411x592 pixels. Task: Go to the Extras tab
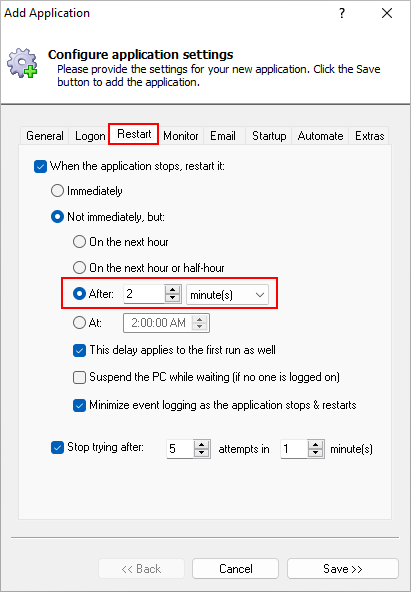pos(369,136)
